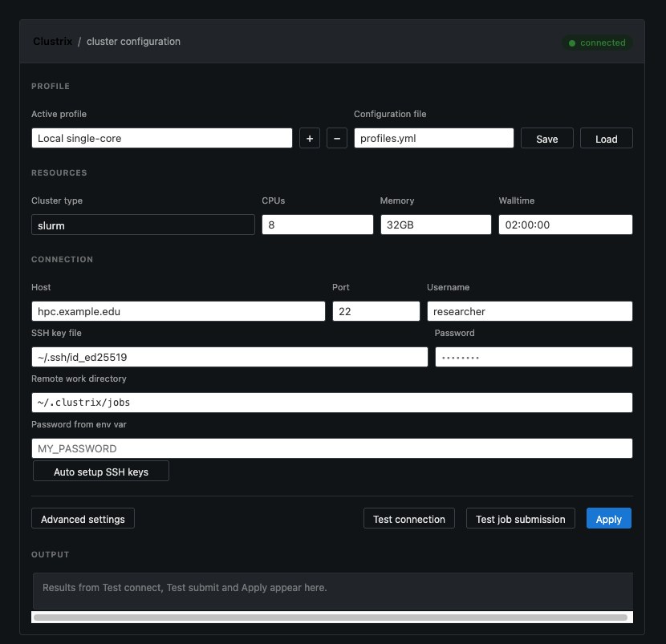Viewport: 666px width, 644px height.
Task: Run Test job submission
Action: pos(520,518)
